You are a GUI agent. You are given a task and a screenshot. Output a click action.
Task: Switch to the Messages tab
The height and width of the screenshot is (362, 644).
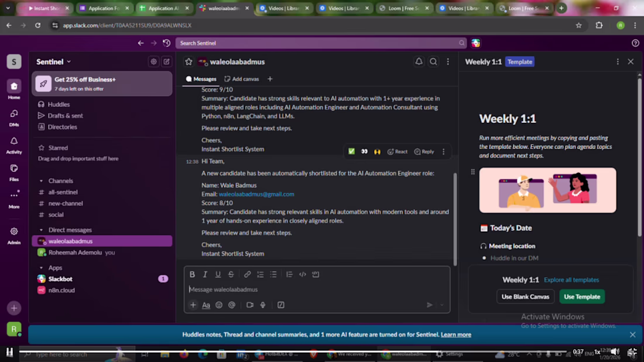[201, 79]
